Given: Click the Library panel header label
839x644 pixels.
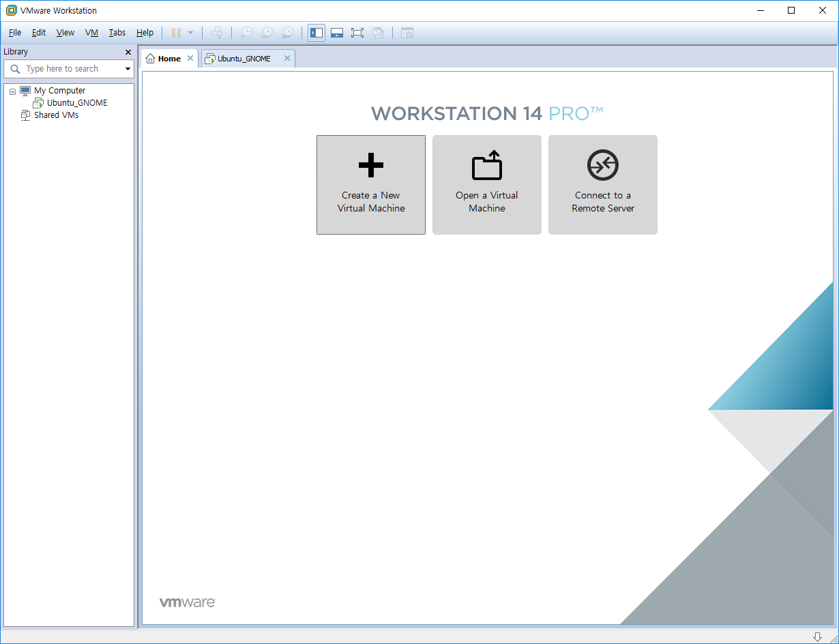Looking at the screenshot, I should [16, 52].
